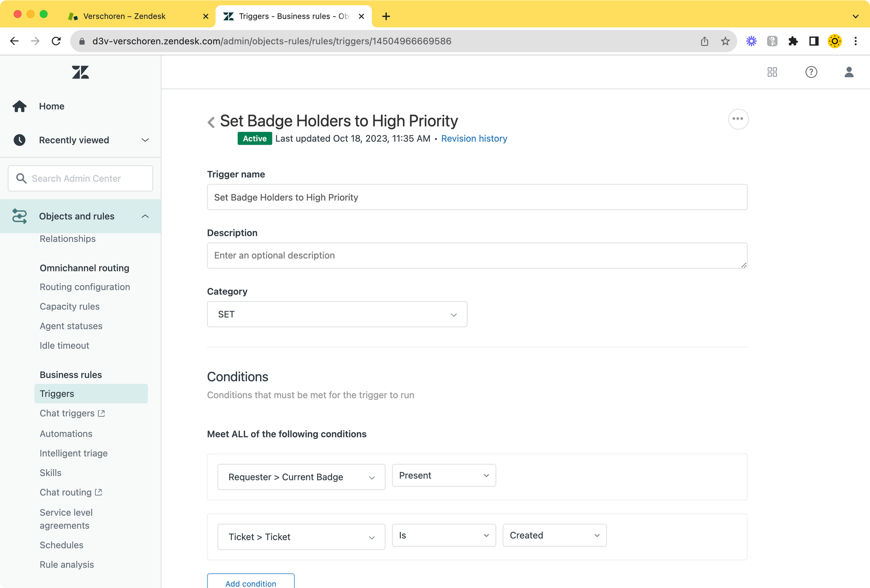The height and width of the screenshot is (588, 870).
Task: Open the Revision history link
Action: coord(474,138)
